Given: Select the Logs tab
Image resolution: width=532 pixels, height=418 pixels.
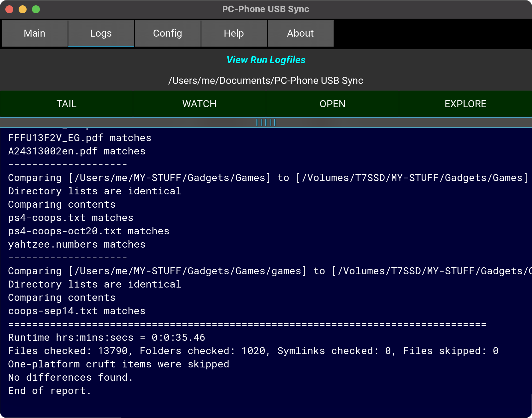Looking at the screenshot, I should pyautogui.click(x=101, y=33).
